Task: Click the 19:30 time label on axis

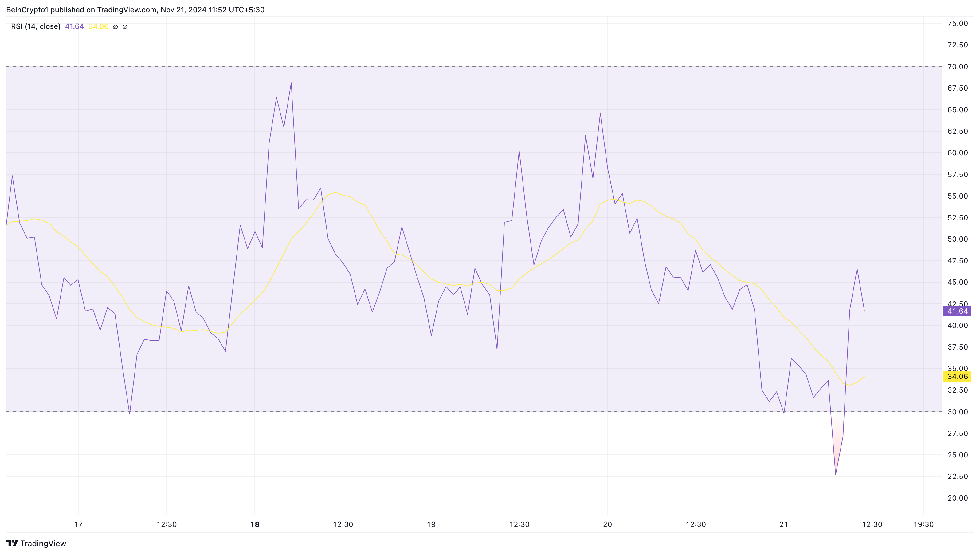Action: pos(923,524)
